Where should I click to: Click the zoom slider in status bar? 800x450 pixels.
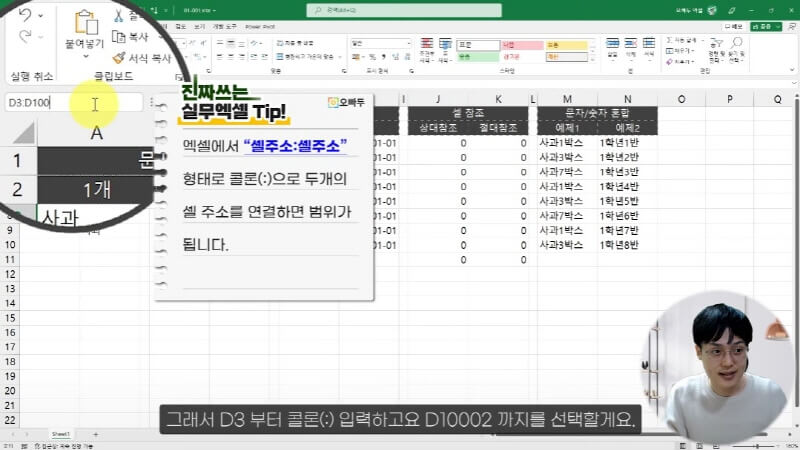757,446
